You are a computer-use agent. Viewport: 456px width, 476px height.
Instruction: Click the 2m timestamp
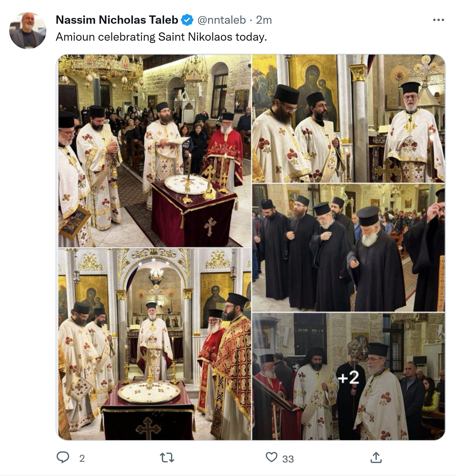pos(264,20)
